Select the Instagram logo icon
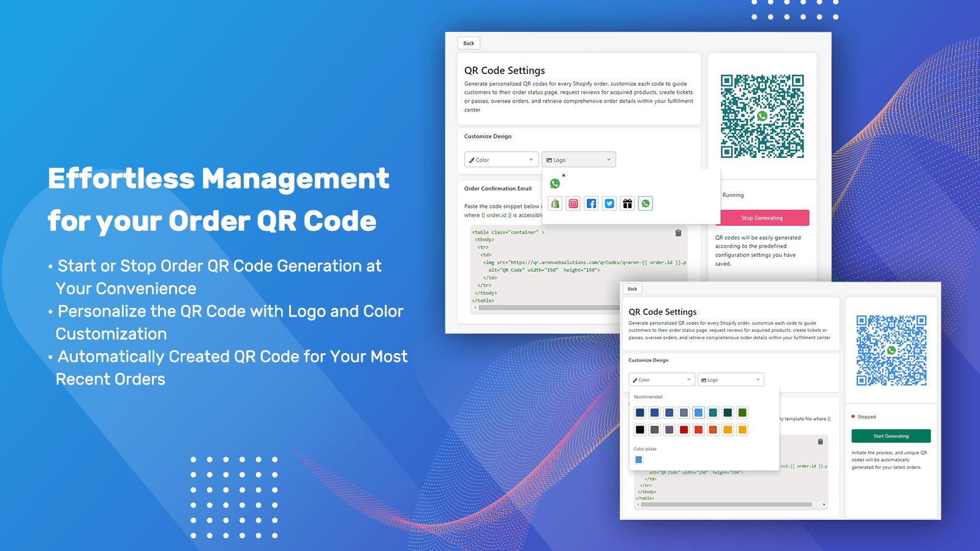 (573, 203)
